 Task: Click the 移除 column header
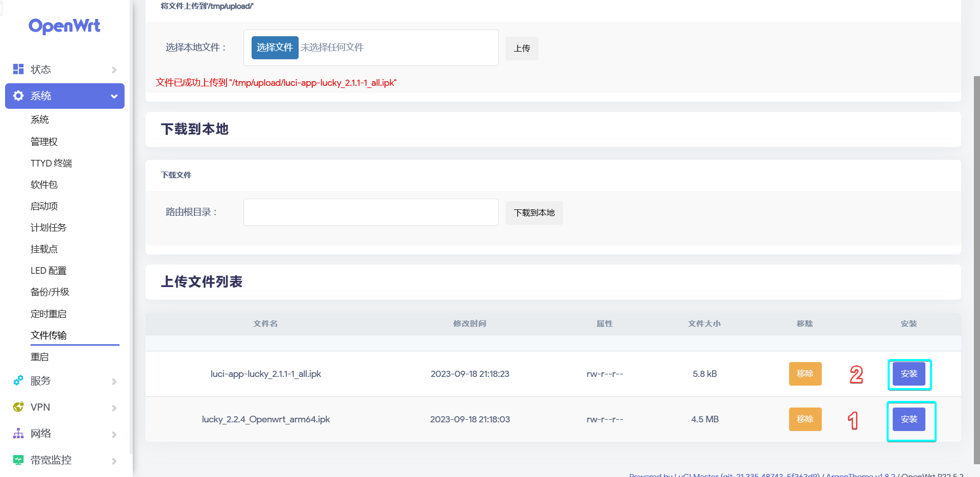click(805, 324)
